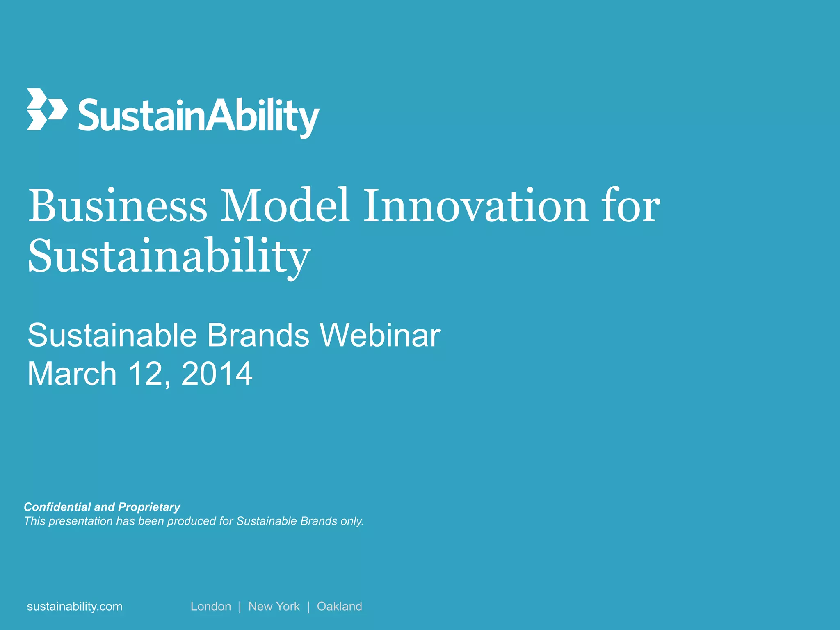
Task: Click the date 'March 12, 2014'
Action: 140,374
